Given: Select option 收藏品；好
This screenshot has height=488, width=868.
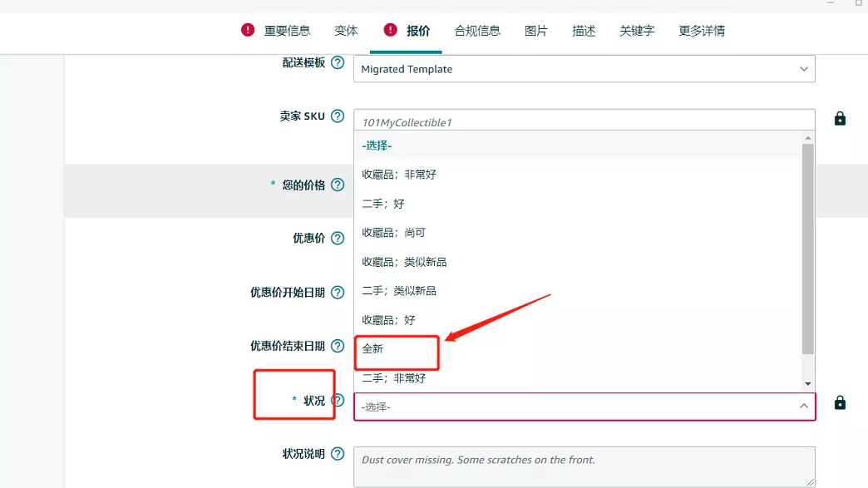Looking at the screenshot, I should (x=577, y=320).
